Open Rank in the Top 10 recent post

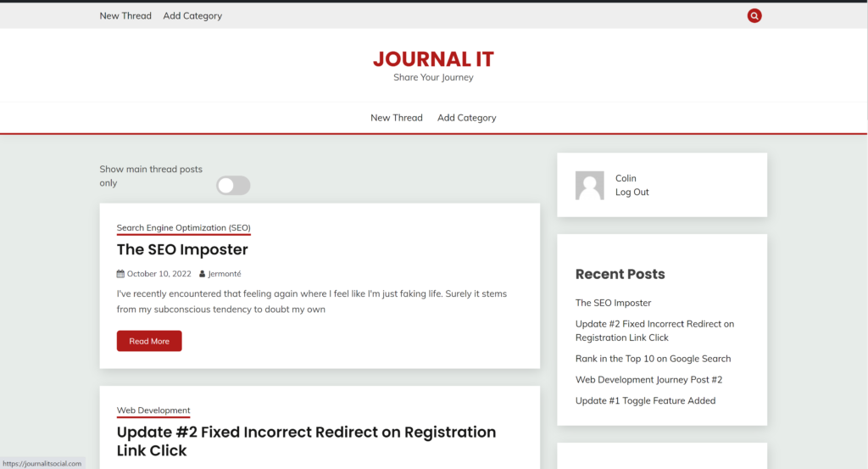coord(653,359)
